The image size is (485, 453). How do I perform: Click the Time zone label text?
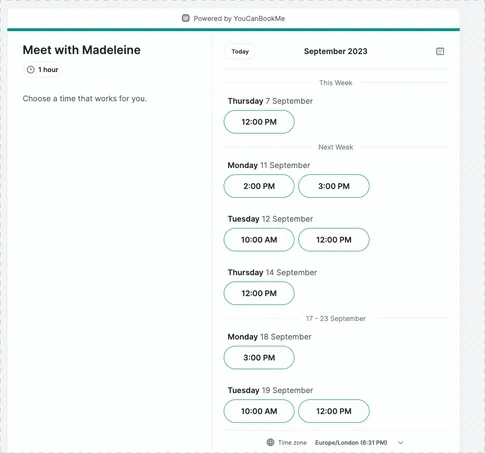[292, 443]
